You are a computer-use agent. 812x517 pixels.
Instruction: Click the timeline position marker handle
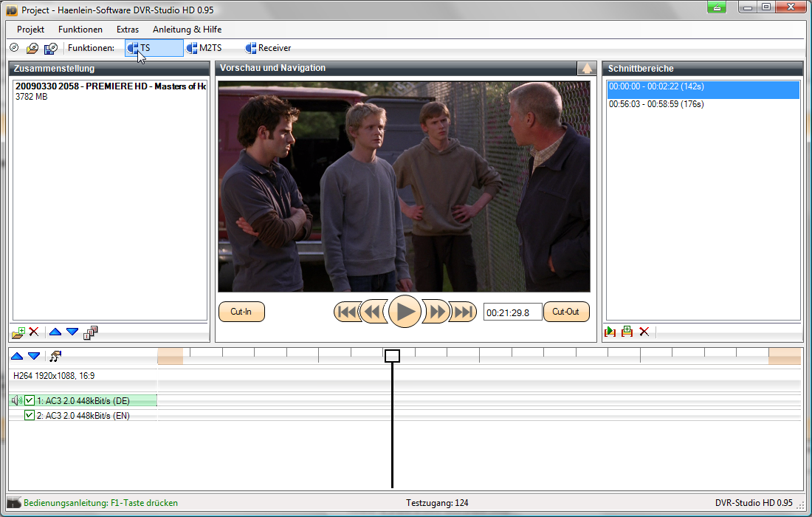coord(393,356)
